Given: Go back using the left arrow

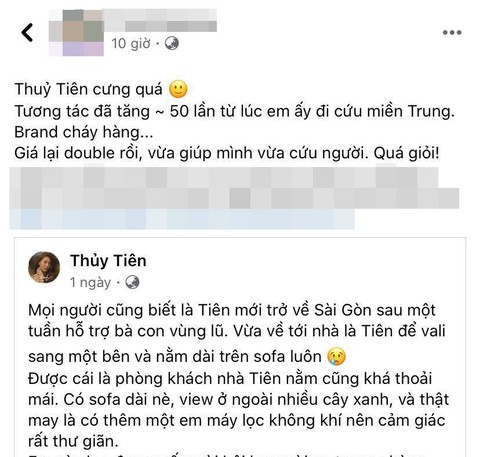Looking at the screenshot, I should click(x=27, y=32).
